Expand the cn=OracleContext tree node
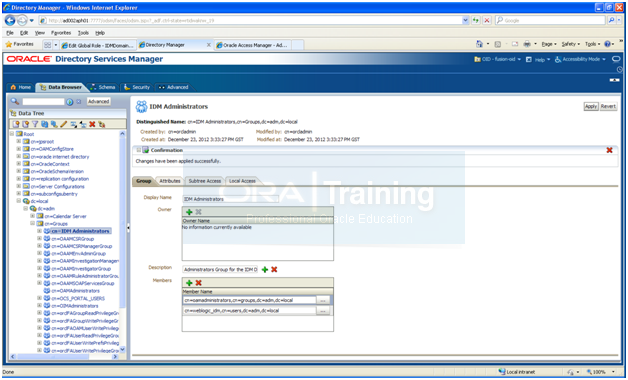 18,164
